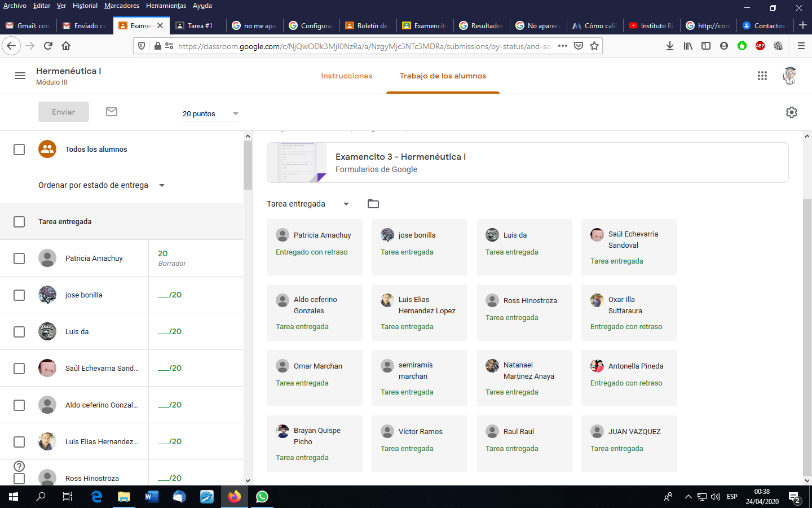
Task: Open the 20 puntos dropdown
Action: click(210, 113)
